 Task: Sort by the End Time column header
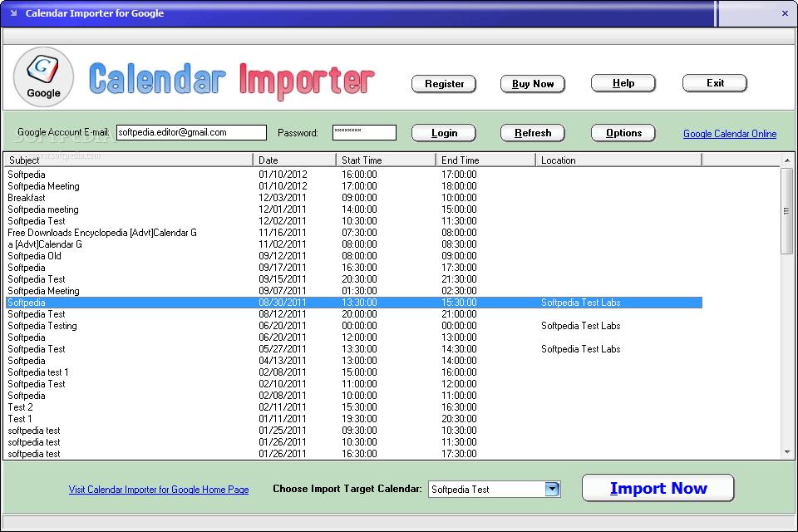pyautogui.click(x=485, y=160)
